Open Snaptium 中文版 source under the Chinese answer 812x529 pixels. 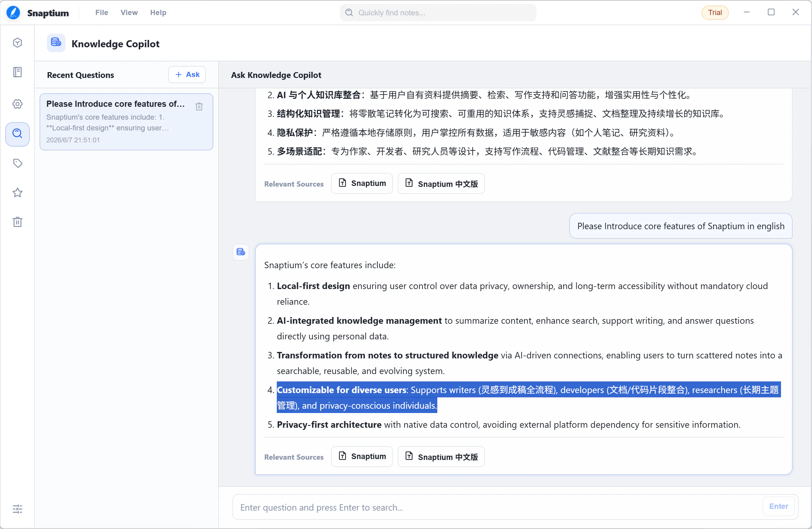pyautogui.click(x=441, y=183)
